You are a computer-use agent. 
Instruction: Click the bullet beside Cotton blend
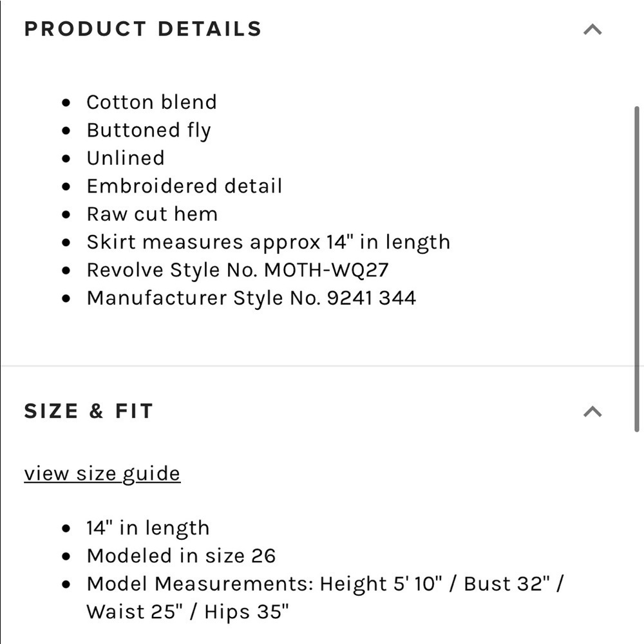66,103
